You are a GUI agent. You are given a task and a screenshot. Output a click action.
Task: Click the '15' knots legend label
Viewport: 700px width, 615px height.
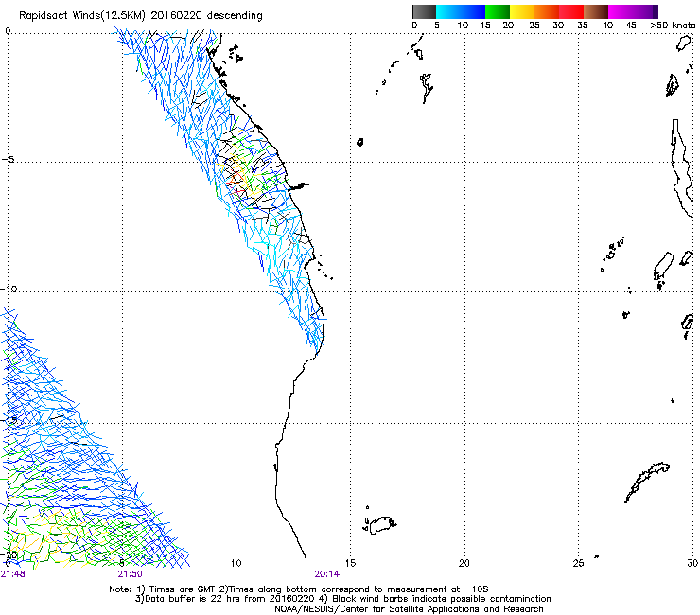[x=485, y=26]
